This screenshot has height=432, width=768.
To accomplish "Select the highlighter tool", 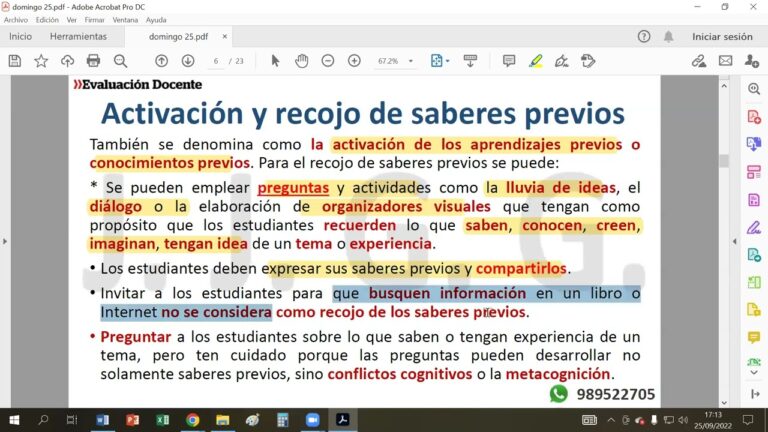I will [535, 61].
